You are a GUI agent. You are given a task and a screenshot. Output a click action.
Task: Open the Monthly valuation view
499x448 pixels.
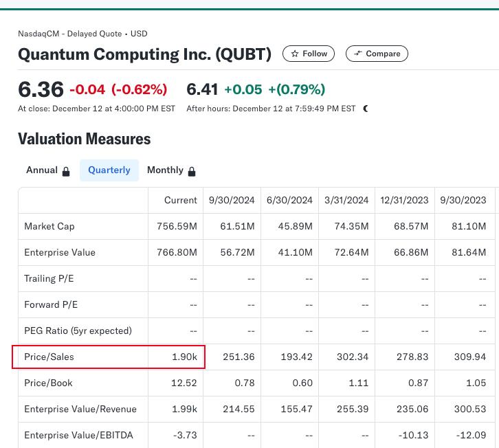[165, 170]
